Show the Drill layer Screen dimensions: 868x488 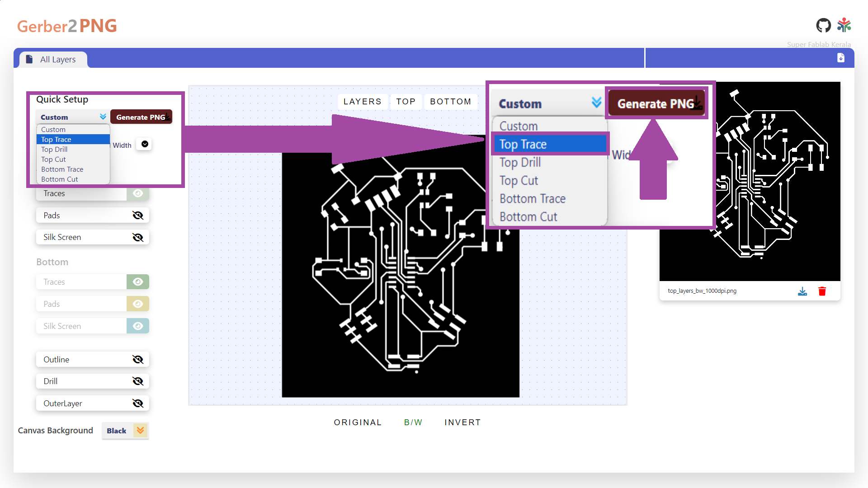point(138,381)
